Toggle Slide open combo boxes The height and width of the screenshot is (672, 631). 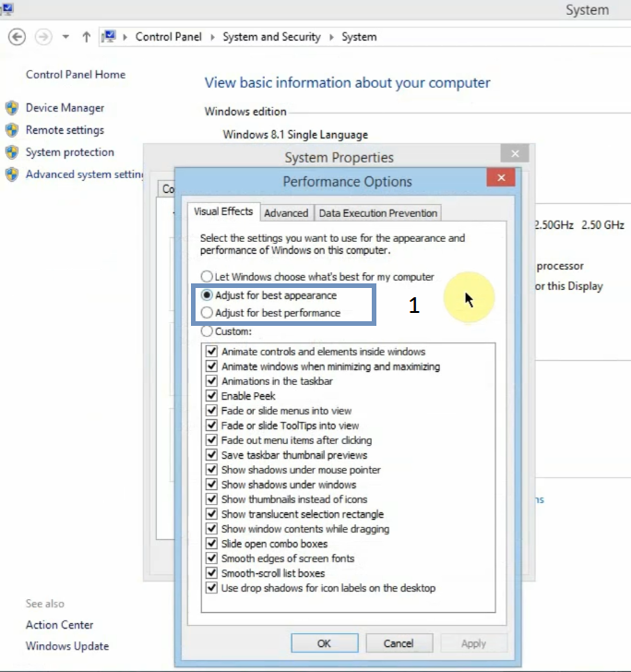pos(211,544)
